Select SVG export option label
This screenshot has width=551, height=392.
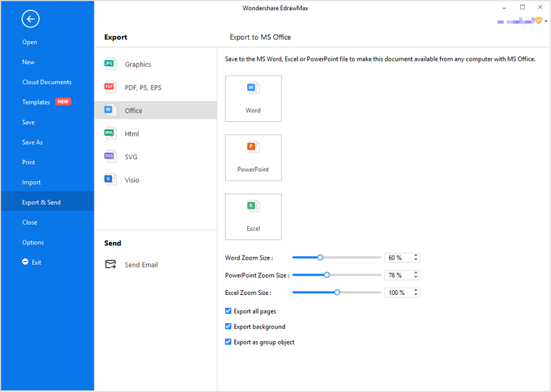(131, 157)
